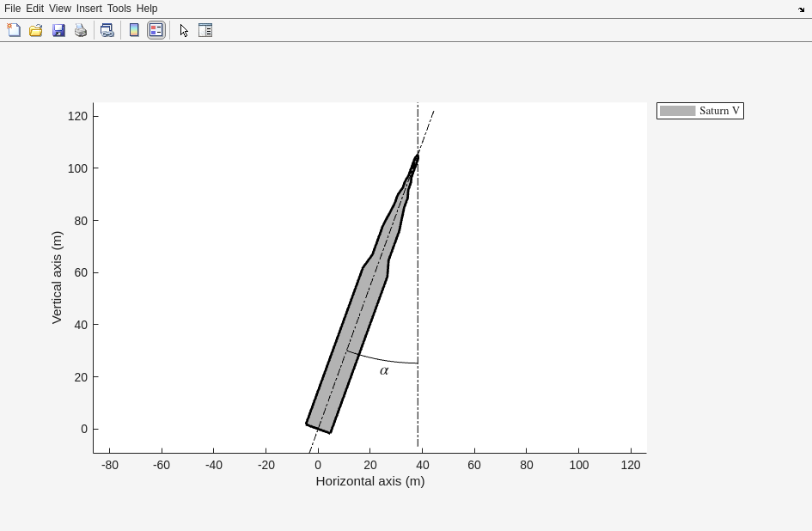The image size is (812, 531).
Task: Select the "Vertical axis (m)" label
Action: click(x=57, y=277)
